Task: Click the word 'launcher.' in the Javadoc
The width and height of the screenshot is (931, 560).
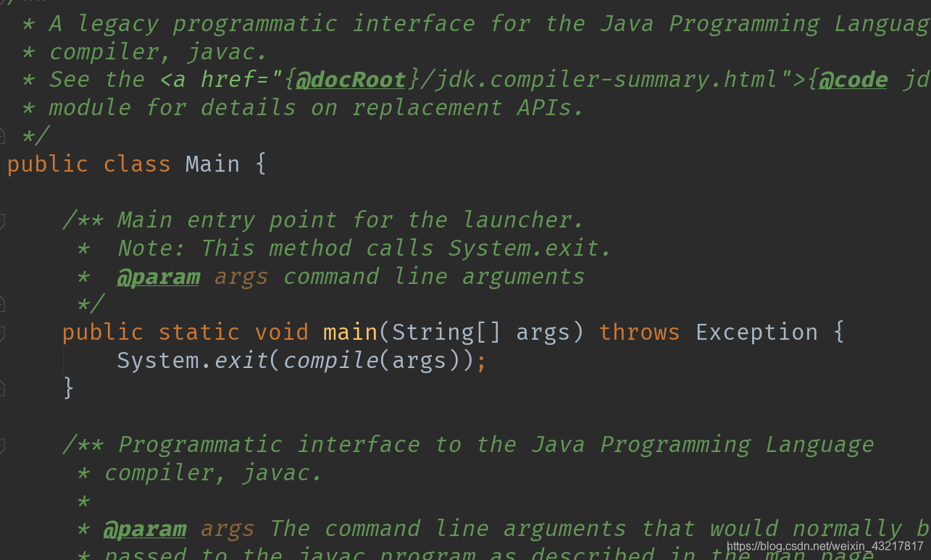Action: (524, 220)
